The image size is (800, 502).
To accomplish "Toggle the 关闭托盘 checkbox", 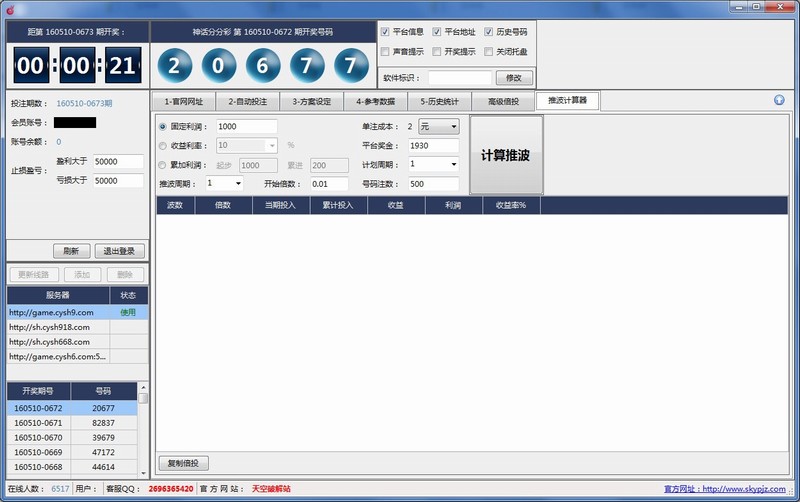I will click(x=489, y=51).
